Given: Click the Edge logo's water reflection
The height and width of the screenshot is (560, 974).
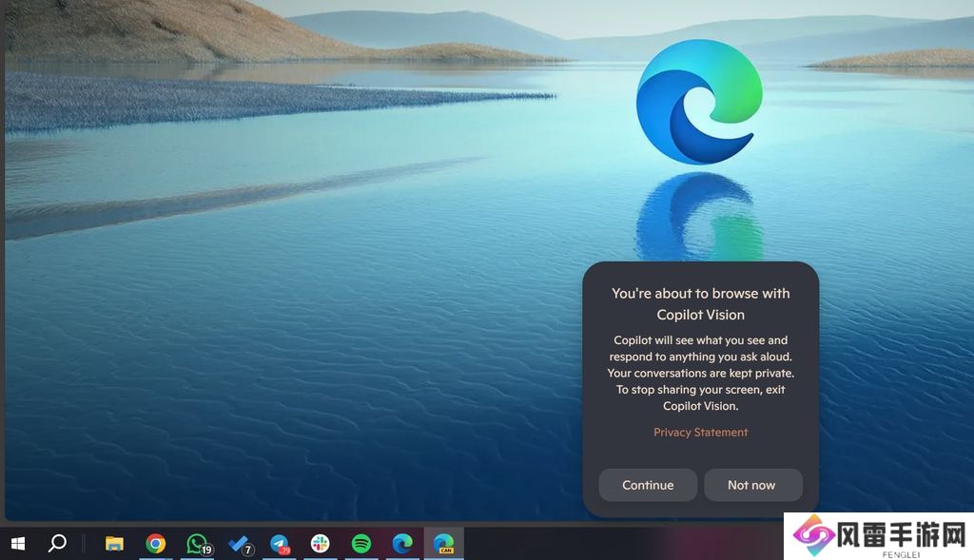Looking at the screenshot, I should [x=699, y=217].
